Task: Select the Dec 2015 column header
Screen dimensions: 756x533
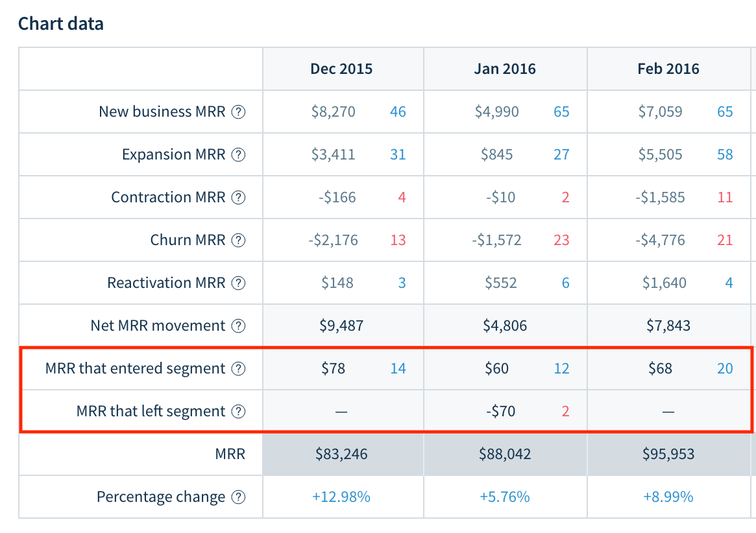Action: point(342,69)
